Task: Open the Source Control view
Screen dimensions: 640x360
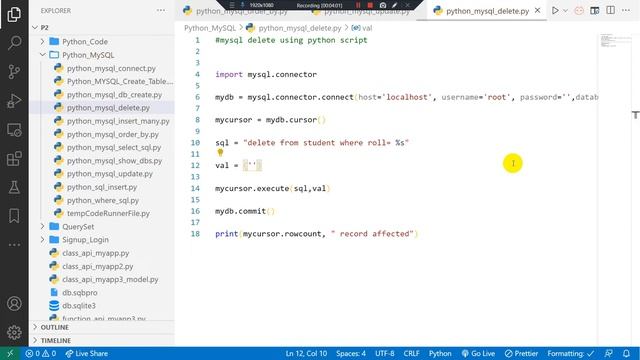Action: tap(14, 72)
